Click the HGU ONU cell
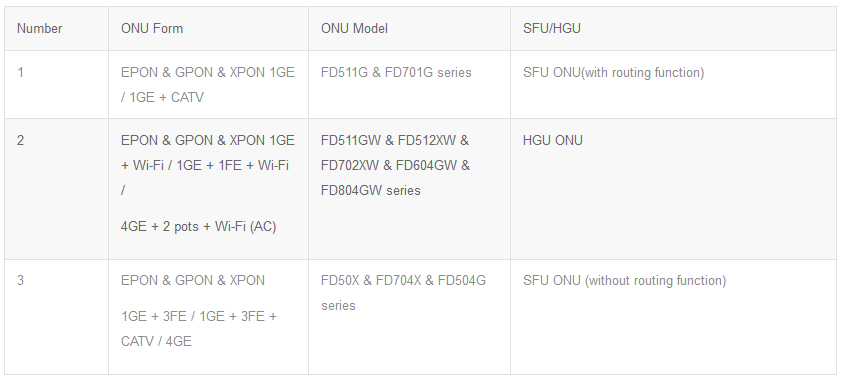845x380 pixels. pos(674,189)
